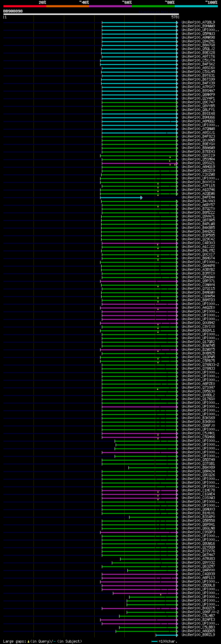This screenshot has width=221, height=644.
Task: Click the red segment of the identity legend
Action: point(25,6)
